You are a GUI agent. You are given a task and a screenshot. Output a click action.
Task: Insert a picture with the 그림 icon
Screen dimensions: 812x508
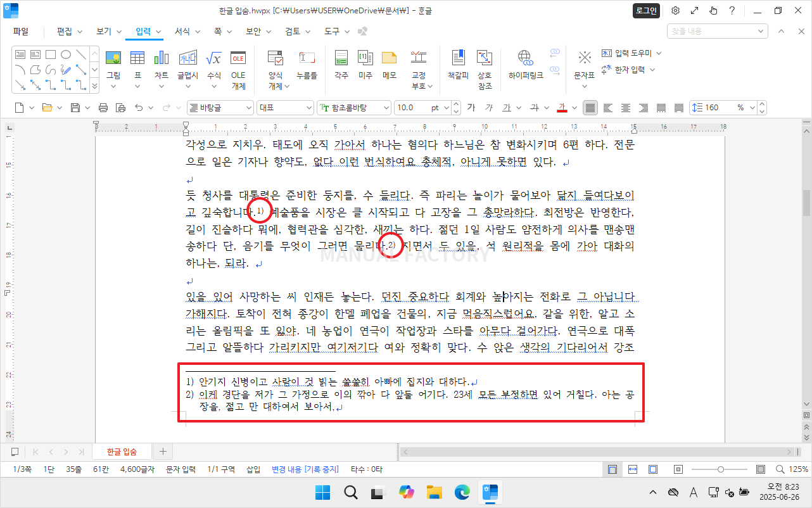[x=113, y=59]
